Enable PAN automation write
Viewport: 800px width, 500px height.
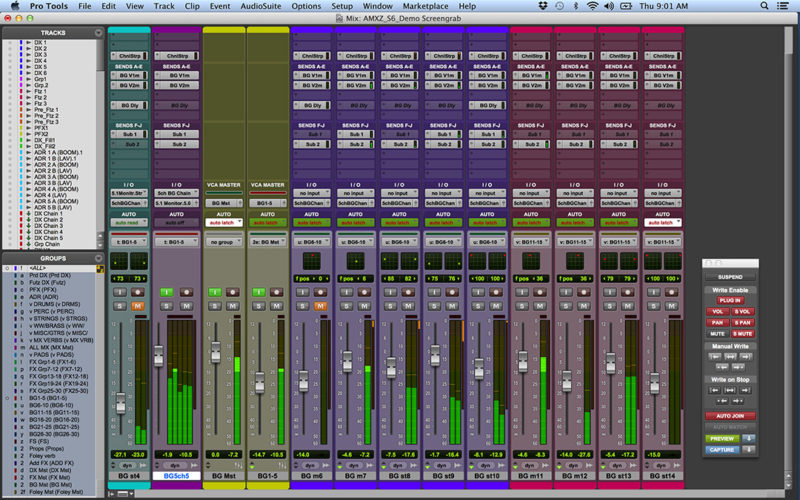tap(718, 323)
